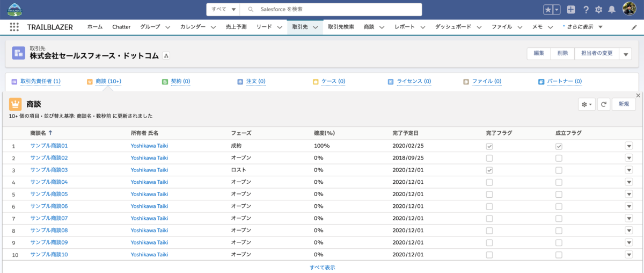Toggle 完了フラグ checkbox for サンプル商談03

(x=489, y=170)
